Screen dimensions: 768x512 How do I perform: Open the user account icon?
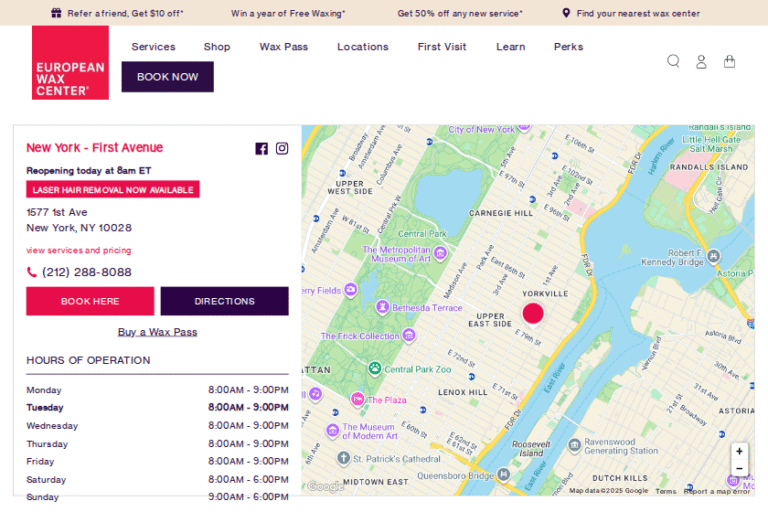[701, 61]
